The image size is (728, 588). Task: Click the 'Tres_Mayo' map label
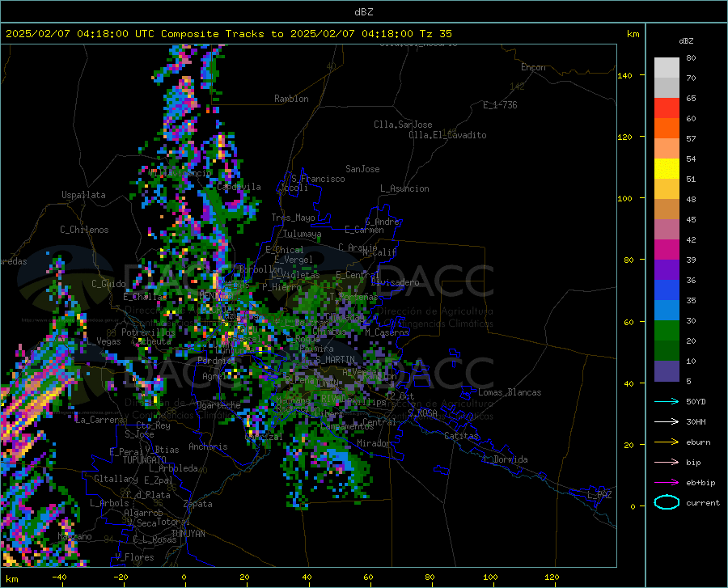293,218
